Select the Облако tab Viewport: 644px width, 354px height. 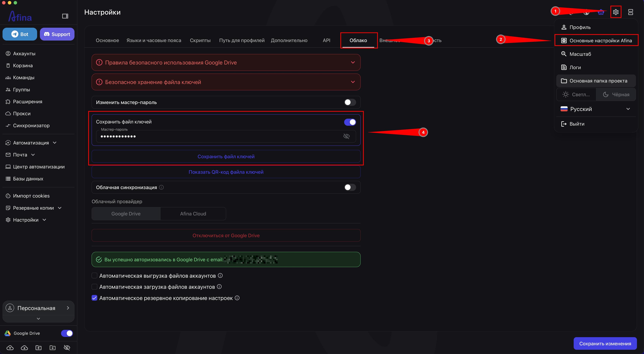pyautogui.click(x=358, y=40)
